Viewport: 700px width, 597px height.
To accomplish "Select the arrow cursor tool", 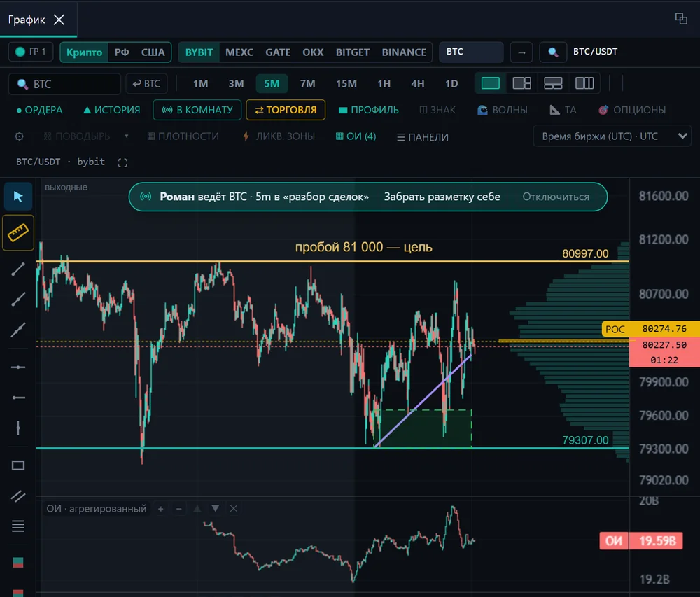I will coord(18,197).
